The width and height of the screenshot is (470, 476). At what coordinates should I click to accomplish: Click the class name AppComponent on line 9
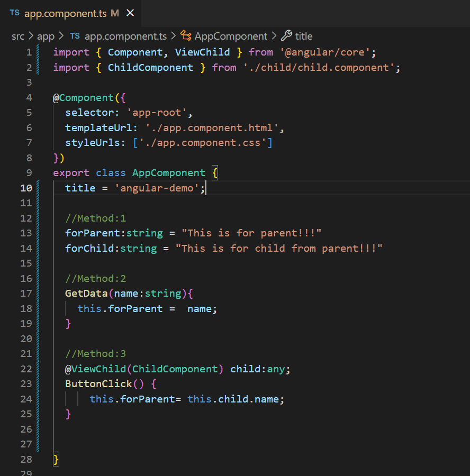coord(169,173)
